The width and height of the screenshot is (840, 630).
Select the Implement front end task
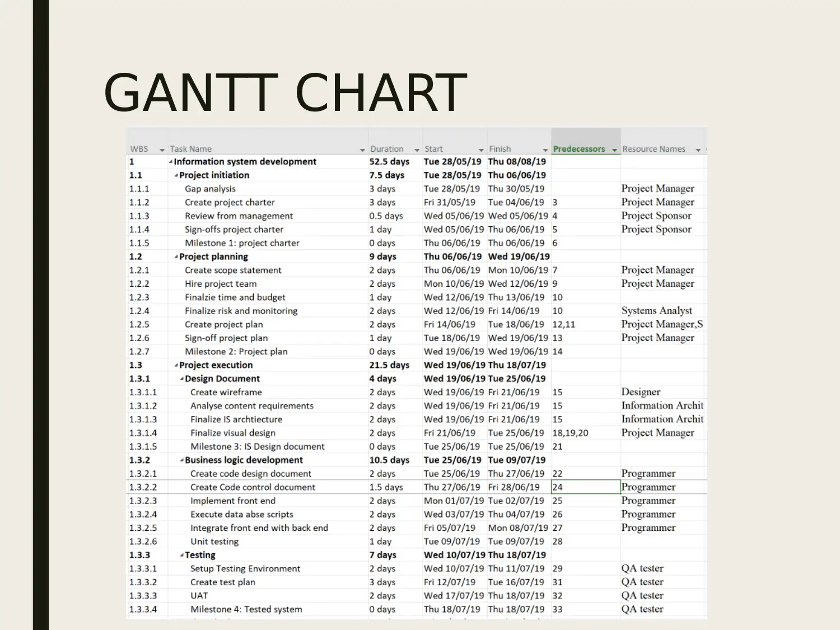[x=233, y=501]
